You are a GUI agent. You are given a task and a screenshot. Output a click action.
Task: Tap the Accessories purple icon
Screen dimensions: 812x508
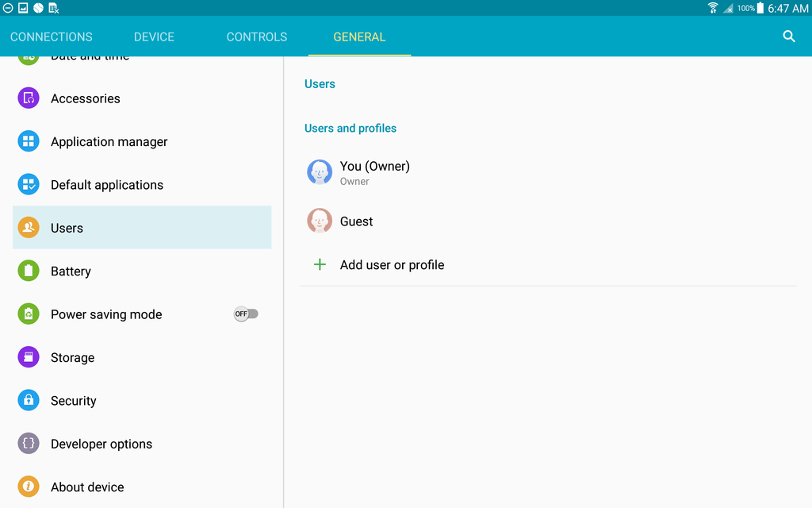pyautogui.click(x=29, y=98)
